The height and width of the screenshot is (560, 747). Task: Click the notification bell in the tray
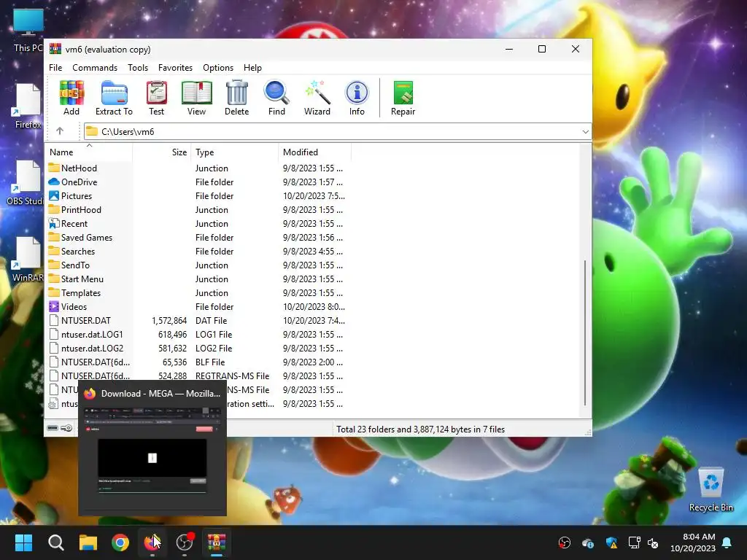(727, 542)
